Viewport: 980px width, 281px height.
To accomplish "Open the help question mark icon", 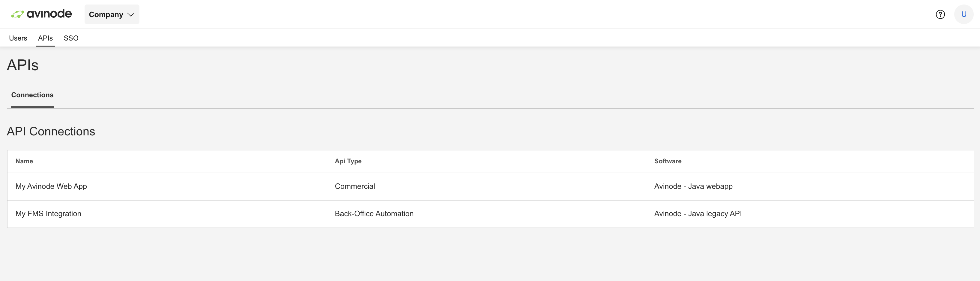I will tap(940, 14).
